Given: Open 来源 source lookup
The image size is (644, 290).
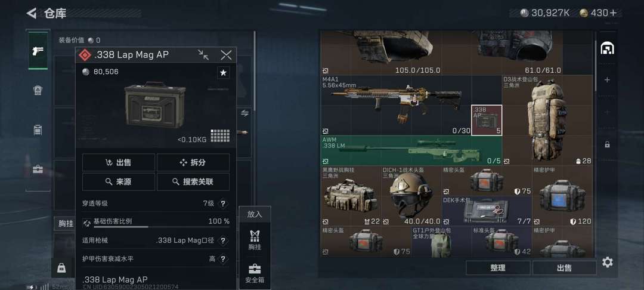Looking at the screenshot, I should click(119, 181).
